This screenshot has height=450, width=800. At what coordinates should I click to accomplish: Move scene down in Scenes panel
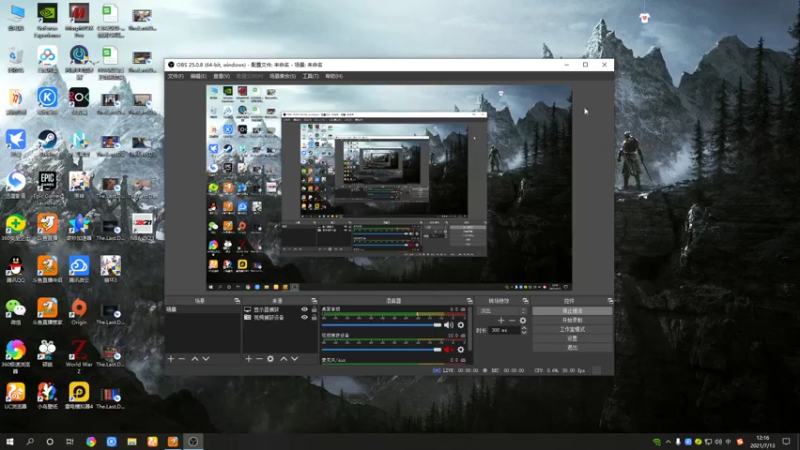click(206, 359)
